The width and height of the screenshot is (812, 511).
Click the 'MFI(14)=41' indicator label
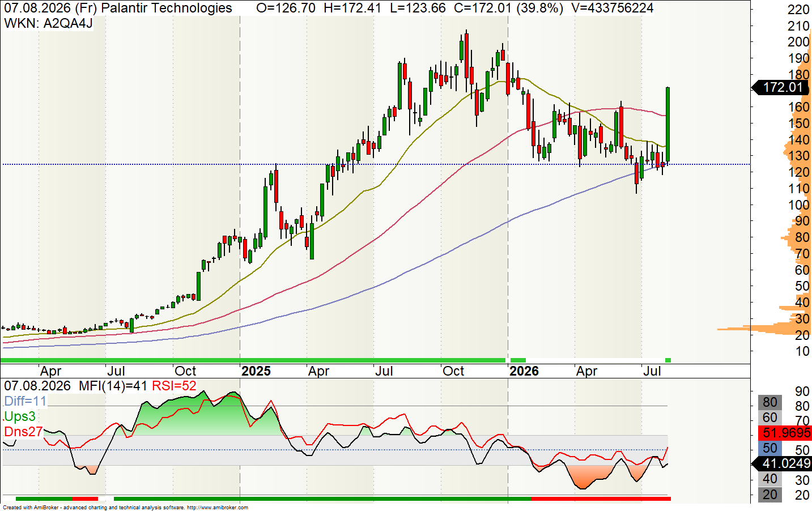(113, 386)
